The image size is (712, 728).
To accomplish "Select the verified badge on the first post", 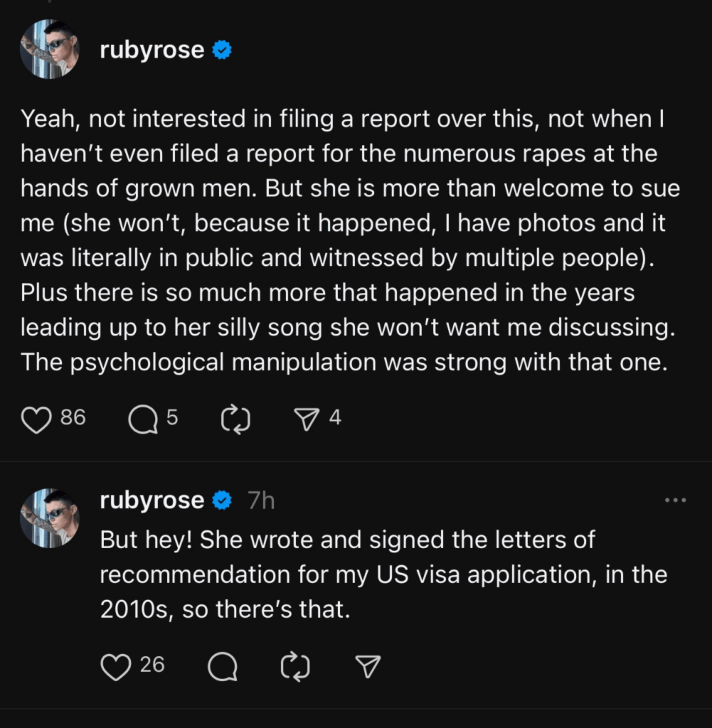I will click(x=223, y=48).
